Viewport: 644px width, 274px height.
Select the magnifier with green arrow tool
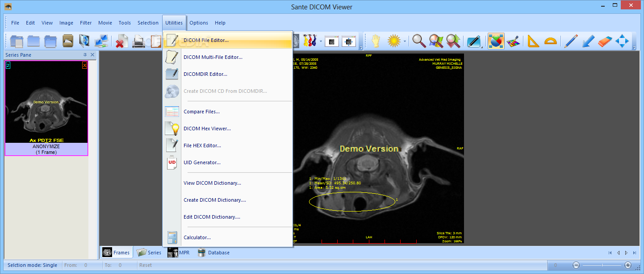pos(453,41)
